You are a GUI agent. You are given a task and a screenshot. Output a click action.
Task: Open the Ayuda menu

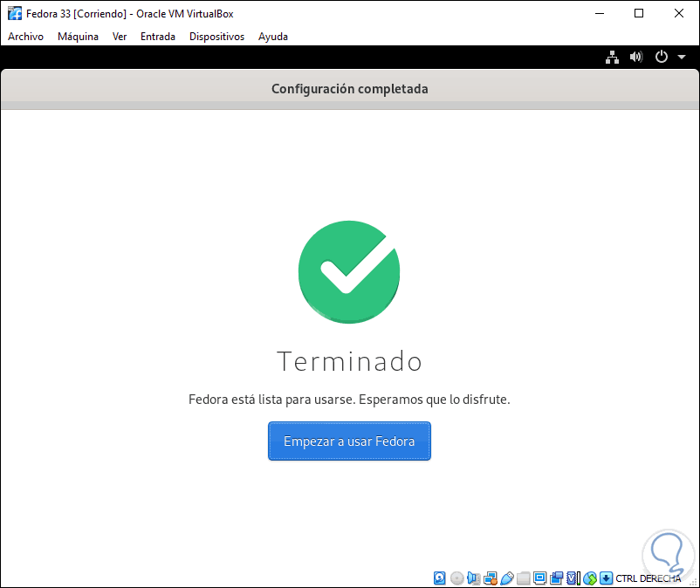273,37
